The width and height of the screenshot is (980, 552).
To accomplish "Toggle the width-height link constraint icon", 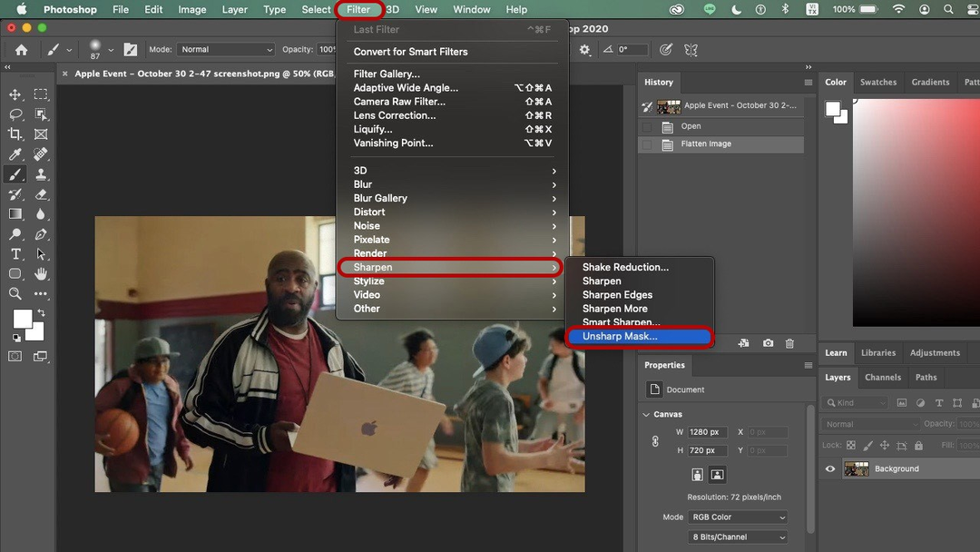I will point(655,441).
